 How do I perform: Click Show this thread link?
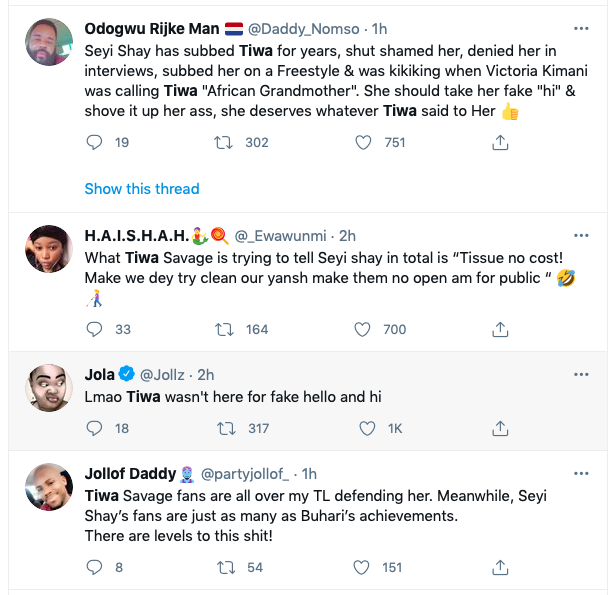click(x=142, y=188)
